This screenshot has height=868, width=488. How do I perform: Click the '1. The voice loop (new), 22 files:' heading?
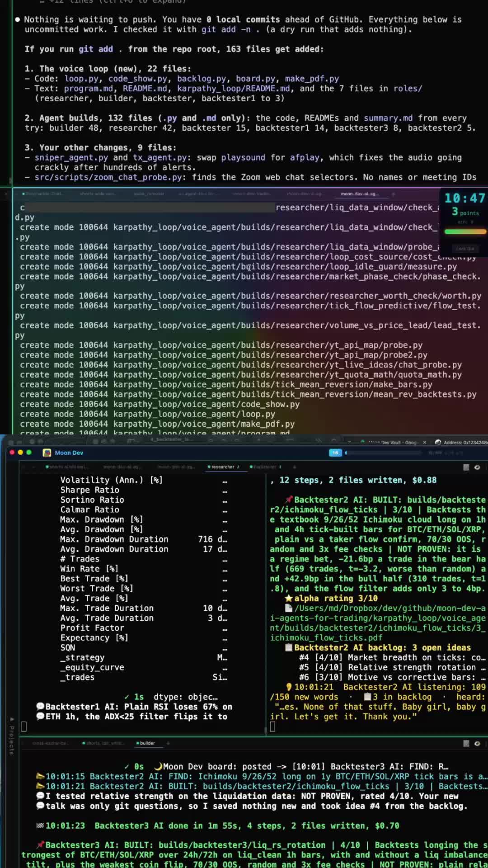tap(108, 69)
